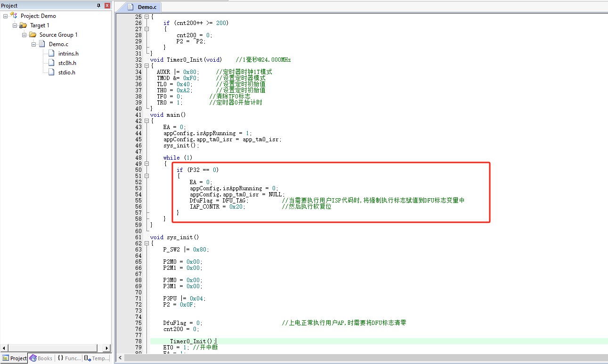This screenshot has height=364, width=608.
Task: Collapse the Demo.c file node in tree
Action: (x=33, y=44)
